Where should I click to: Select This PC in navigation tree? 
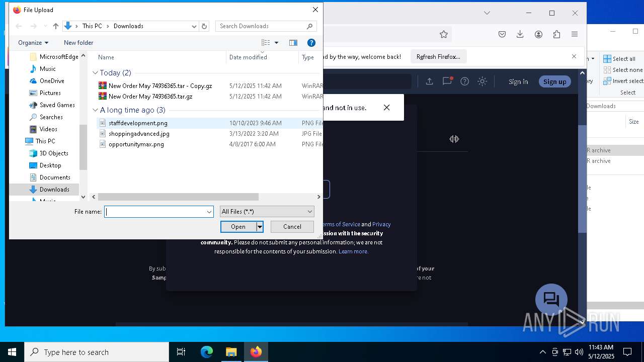click(45, 141)
